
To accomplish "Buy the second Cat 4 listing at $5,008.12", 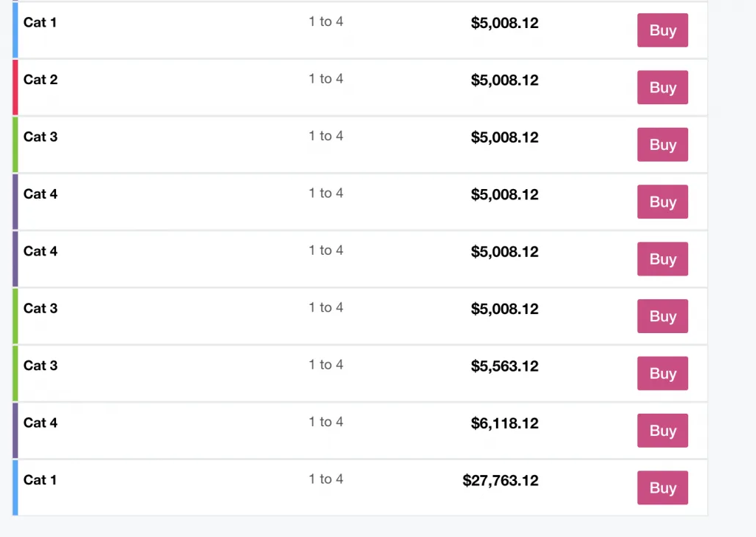I will coord(662,259).
